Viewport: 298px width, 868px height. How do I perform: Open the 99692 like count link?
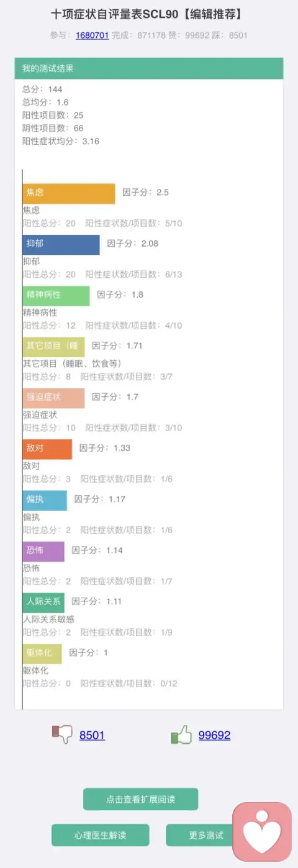[214, 735]
